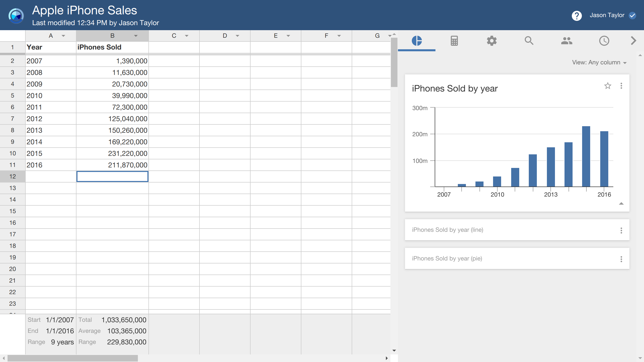Open the settings gear tab
Image resolution: width=644 pixels, height=362 pixels.
(x=492, y=41)
